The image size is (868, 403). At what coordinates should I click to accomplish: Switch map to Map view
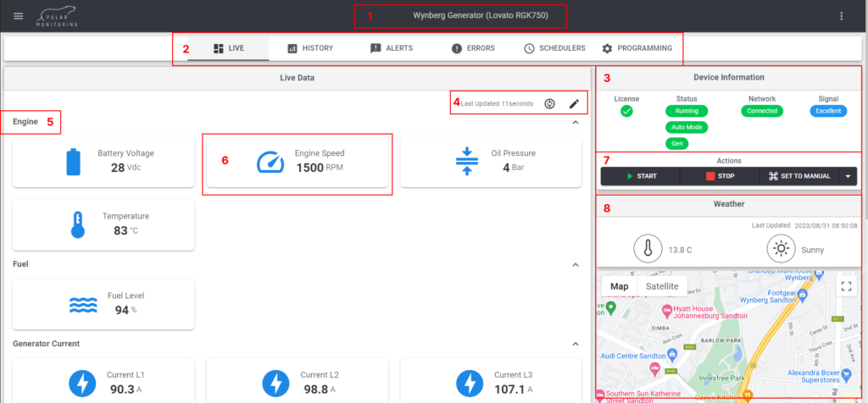pos(620,286)
